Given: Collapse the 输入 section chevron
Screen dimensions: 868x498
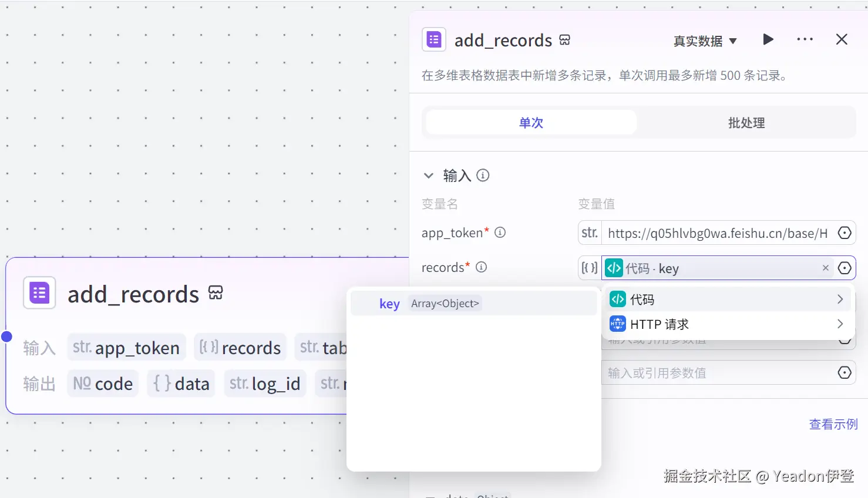Looking at the screenshot, I should tap(429, 176).
